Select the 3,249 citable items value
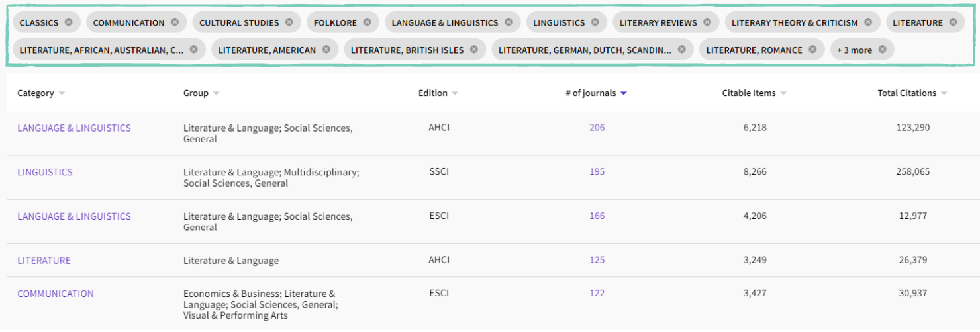980x332 pixels. tap(755, 260)
